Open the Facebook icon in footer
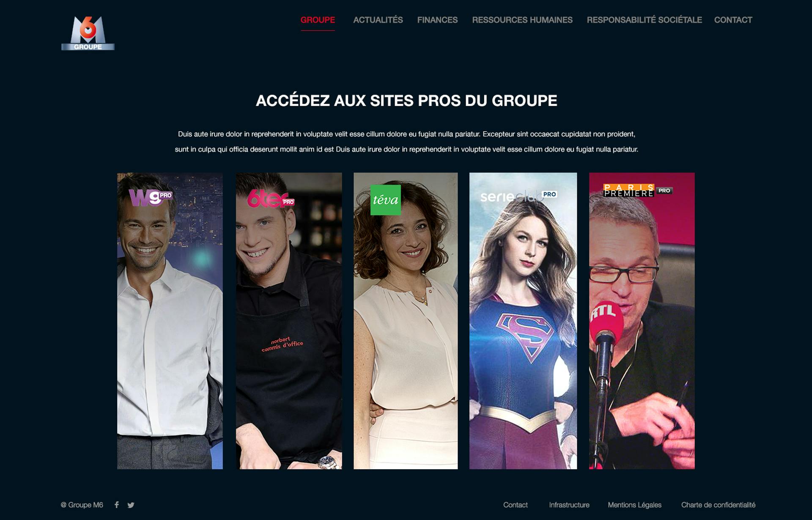The width and height of the screenshot is (812, 520). 117,504
